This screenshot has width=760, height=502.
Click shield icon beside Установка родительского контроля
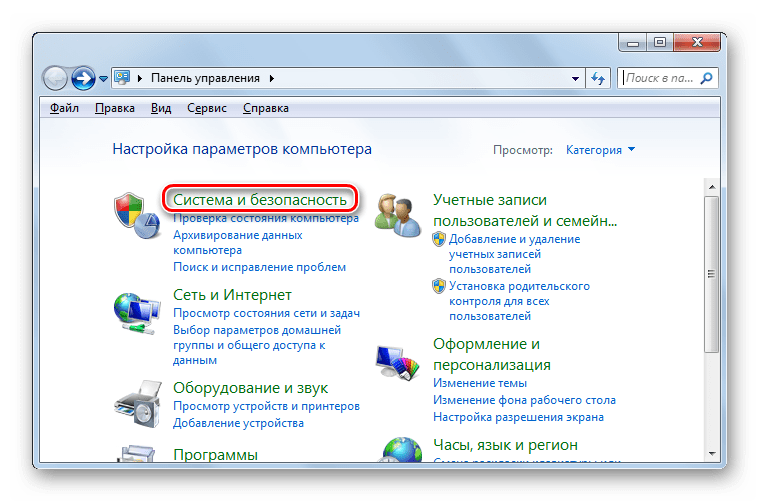tap(439, 286)
